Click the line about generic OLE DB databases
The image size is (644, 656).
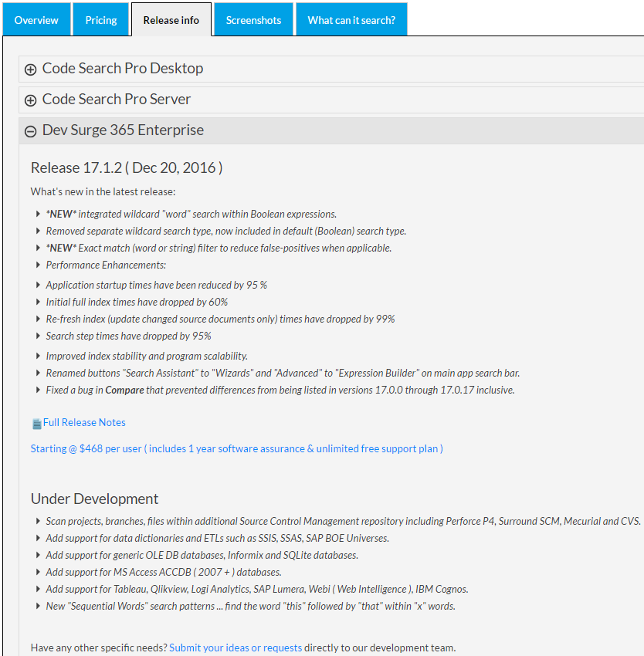(202, 555)
